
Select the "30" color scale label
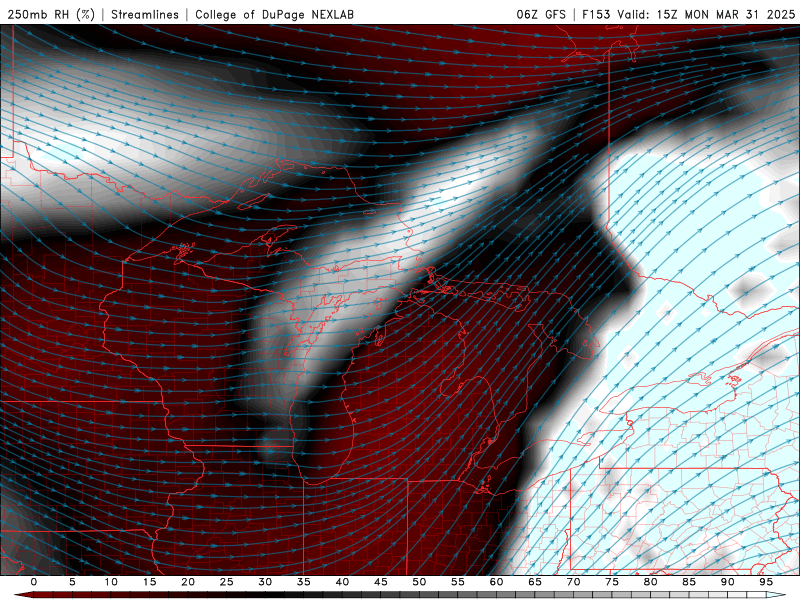[265, 582]
